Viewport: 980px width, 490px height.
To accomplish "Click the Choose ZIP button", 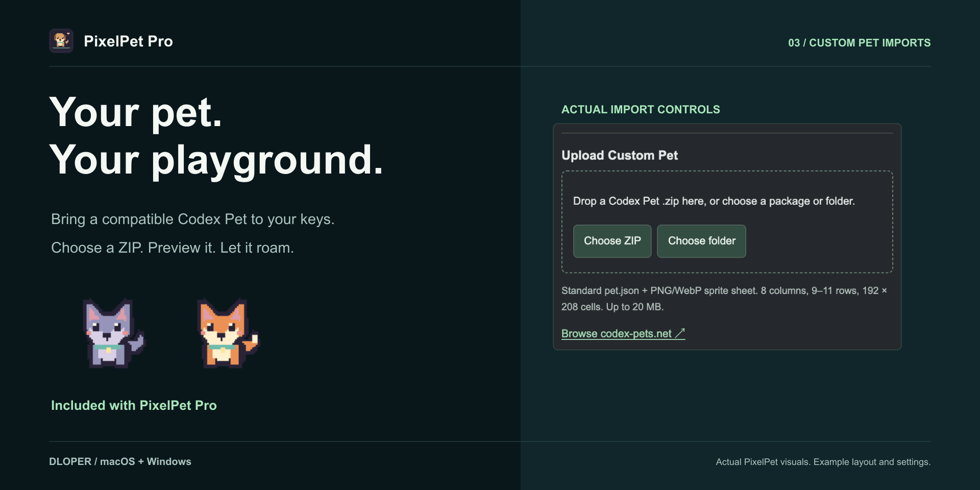I will coord(612,241).
